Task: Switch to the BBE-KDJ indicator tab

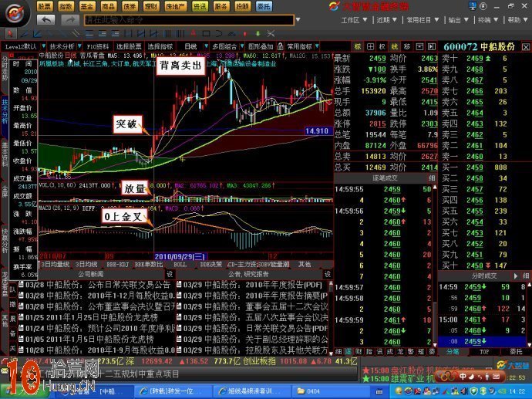Action: (117, 264)
